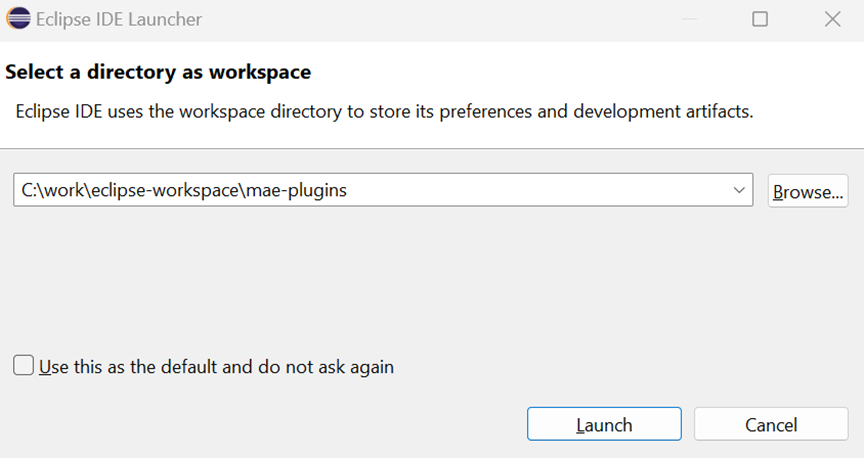Maximize the Eclipse IDE Launcher window
The height and width of the screenshot is (458, 864).
(760, 19)
